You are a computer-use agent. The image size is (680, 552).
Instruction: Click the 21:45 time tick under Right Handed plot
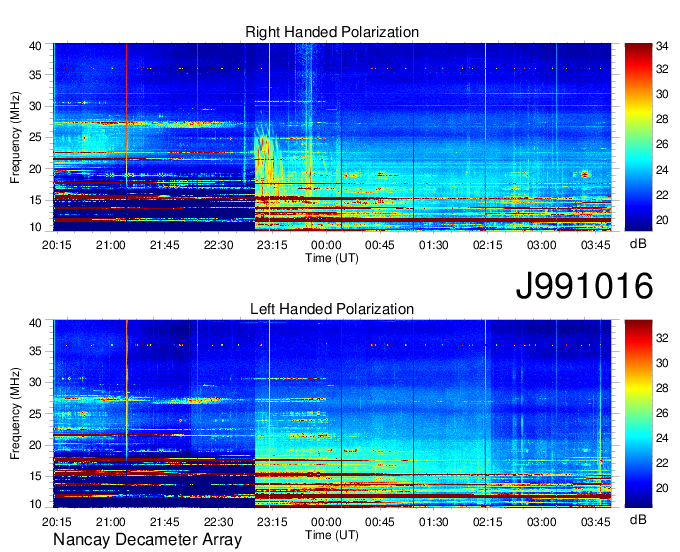(164, 245)
